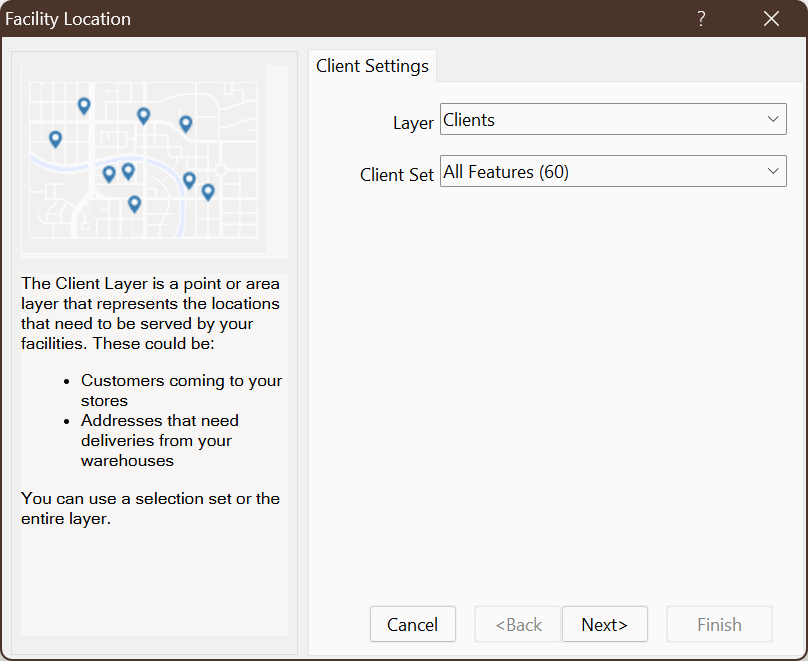Viewport: 808px width, 661px height.
Task: Click the Finish button
Action: click(x=719, y=624)
